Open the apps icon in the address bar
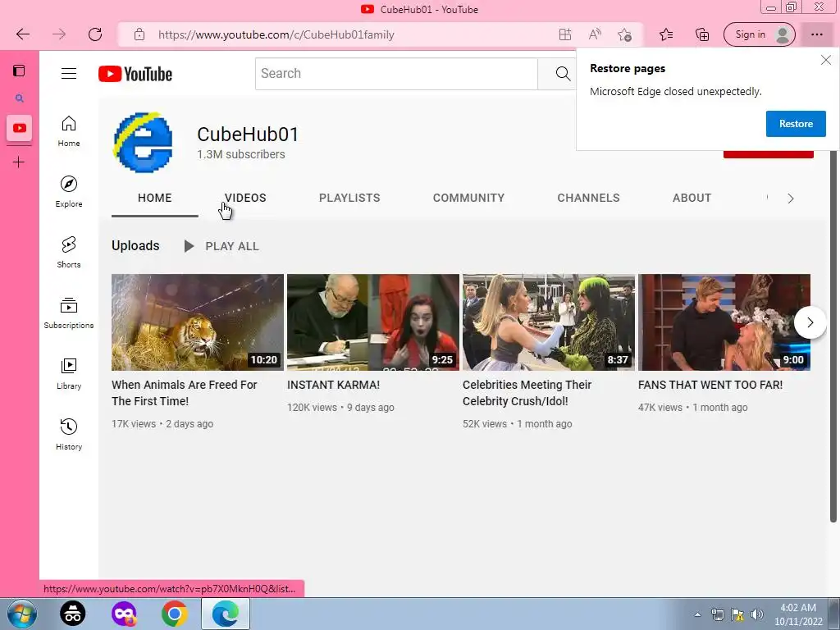This screenshot has height=630, width=840. (x=565, y=34)
